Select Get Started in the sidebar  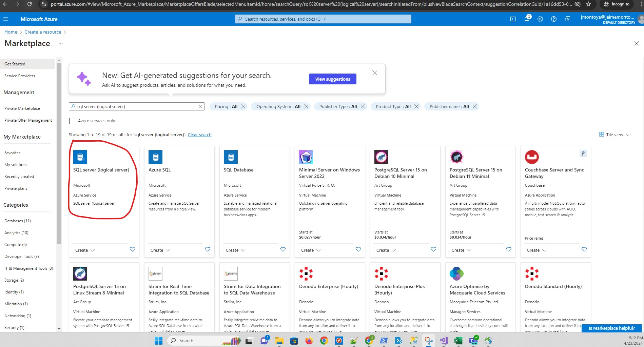click(27, 64)
